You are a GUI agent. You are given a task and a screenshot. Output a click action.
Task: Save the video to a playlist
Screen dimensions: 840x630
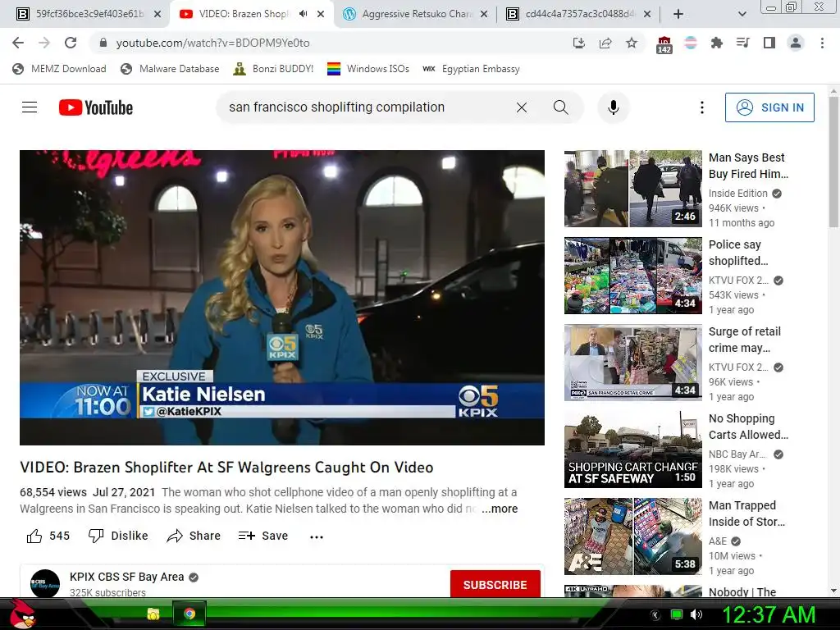click(x=263, y=536)
